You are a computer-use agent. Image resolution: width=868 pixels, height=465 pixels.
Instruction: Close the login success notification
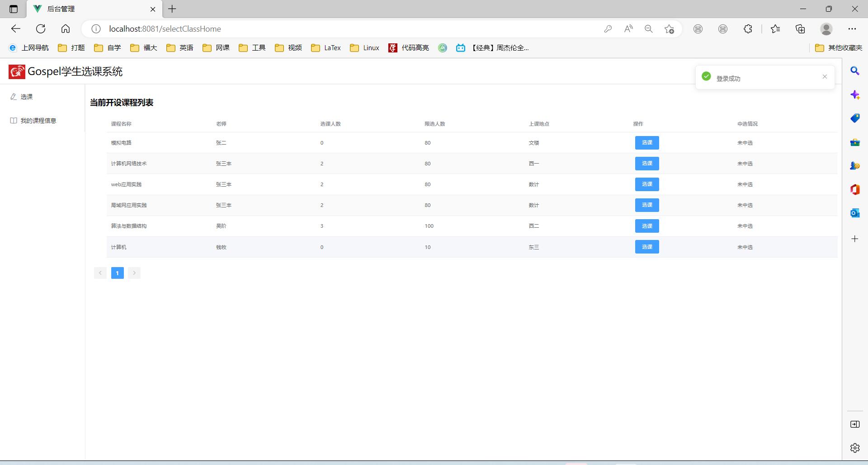[825, 77]
